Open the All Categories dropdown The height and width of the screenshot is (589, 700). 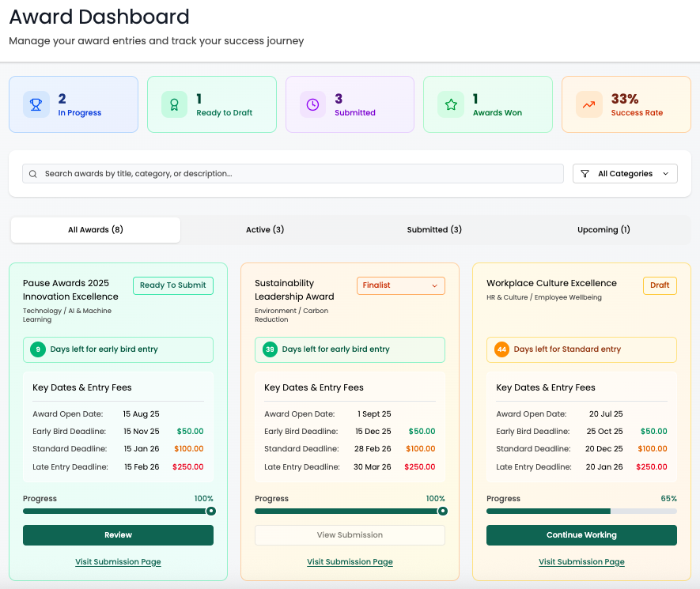[625, 174]
